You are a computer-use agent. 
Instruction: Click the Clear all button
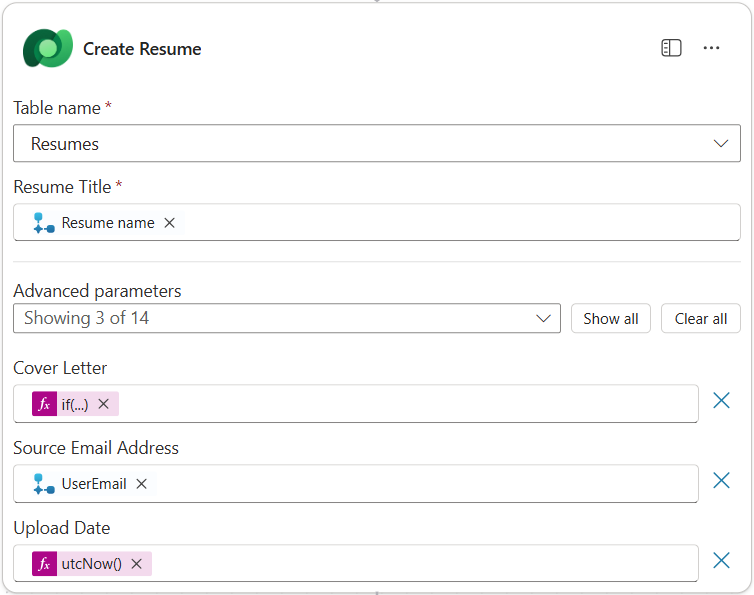click(700, 319)
